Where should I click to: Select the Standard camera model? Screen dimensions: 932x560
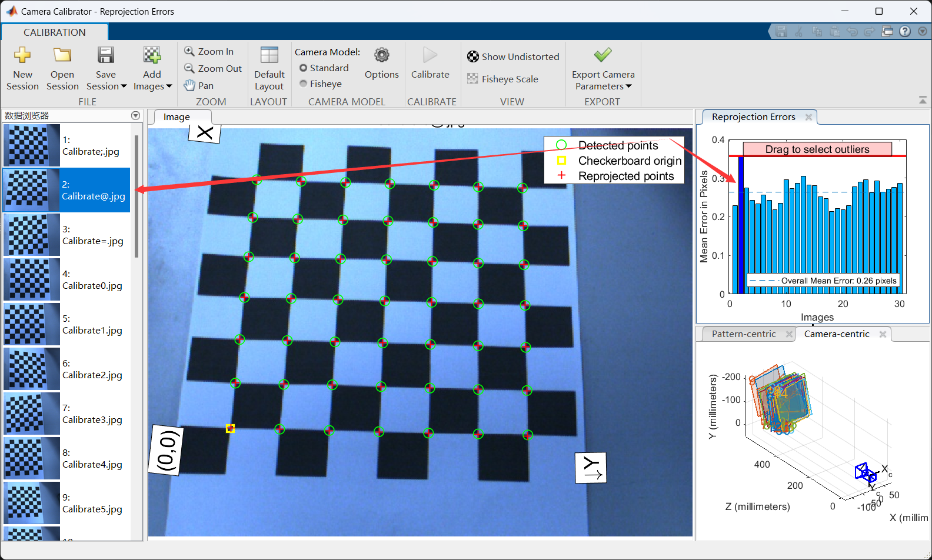click(x=324, y=68)
